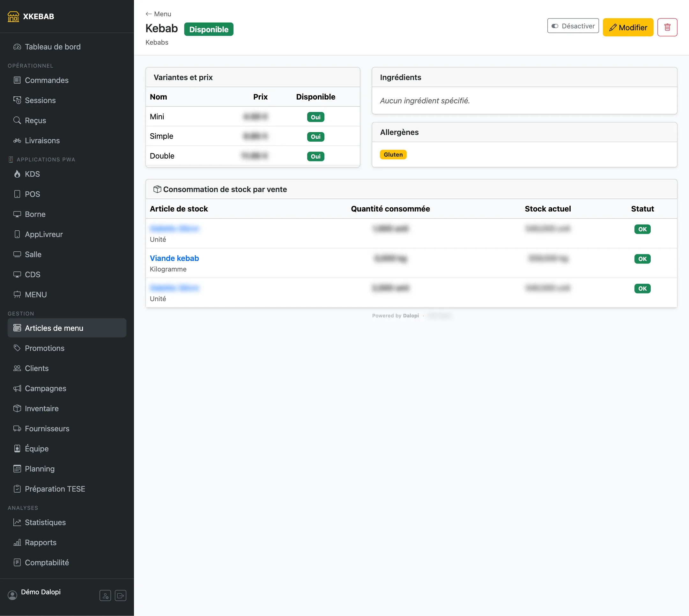Launch the Salle app entry
The image size is (689, 616).
tap(67, 254)
